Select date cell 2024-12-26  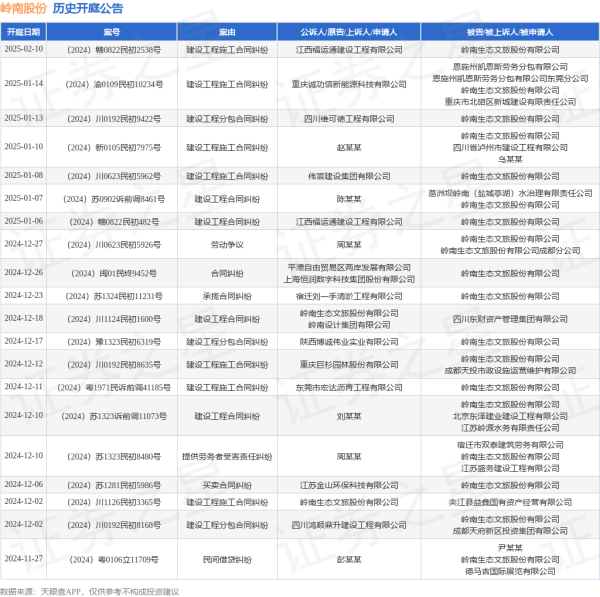[x=24, y=272]
